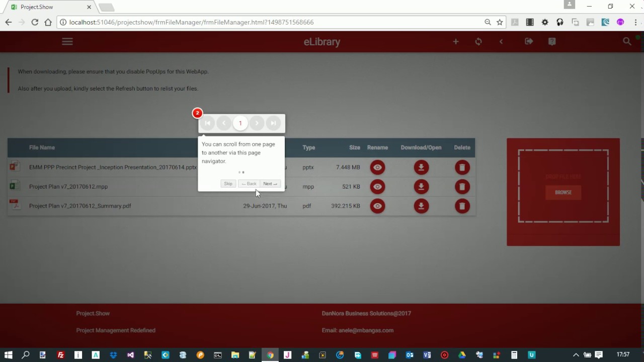Click the PDF file type icon
The height and width of the screenshot is (362, 644).
(15, 205)
